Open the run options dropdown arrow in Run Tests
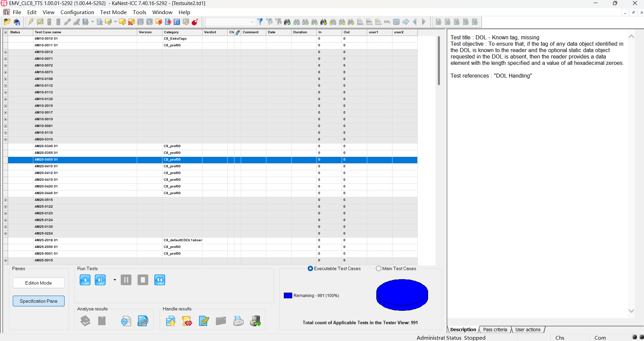The height and width of the screenshot is (341, 644). click(115, 280)
